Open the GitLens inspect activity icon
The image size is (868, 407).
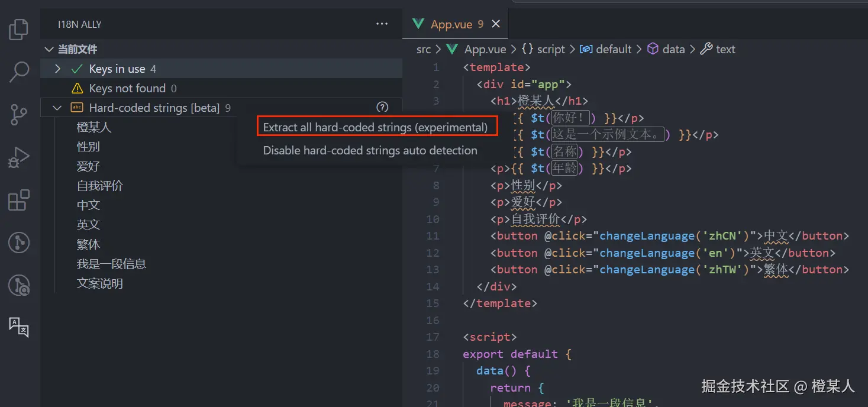[x=19, y=285]
